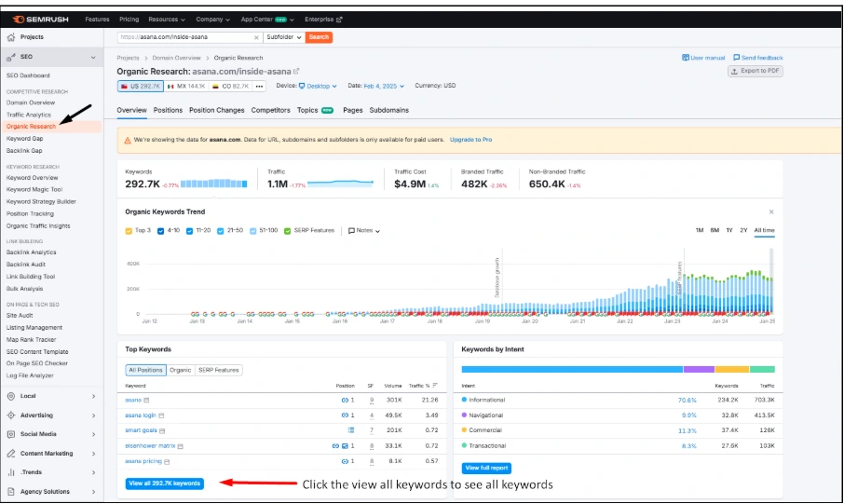Switch to the Position Changes tab
The width and height of the screenshot is (844, 504).
216,110
